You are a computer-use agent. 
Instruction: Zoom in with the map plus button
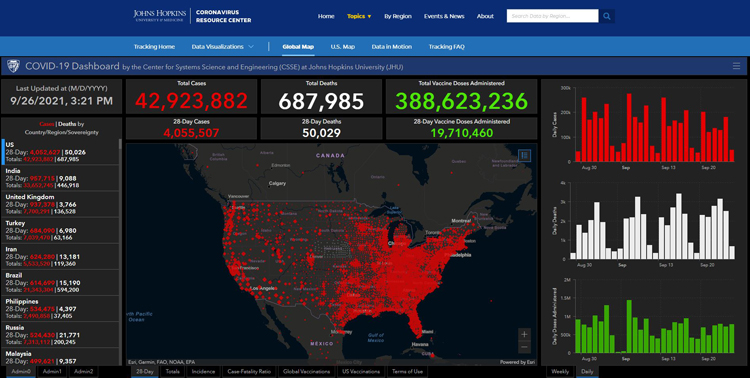pyautogui.click(x=524, y=334)
